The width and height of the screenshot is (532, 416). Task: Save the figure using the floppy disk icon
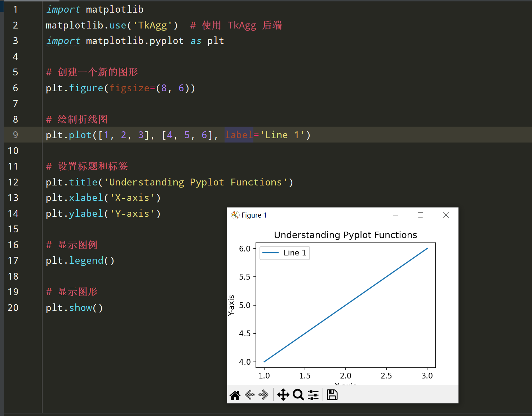332,395
